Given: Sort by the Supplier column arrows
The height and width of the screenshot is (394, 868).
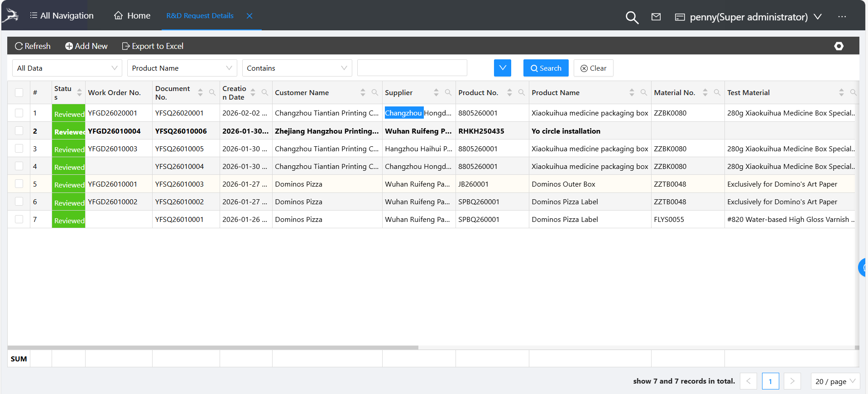Looking at the screenshot, I should (436, 92).
